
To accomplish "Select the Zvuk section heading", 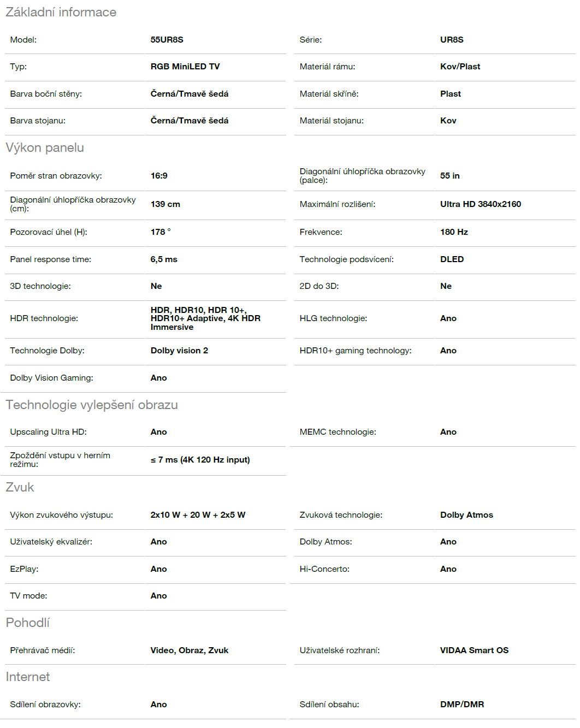I will tap(20, 487).
